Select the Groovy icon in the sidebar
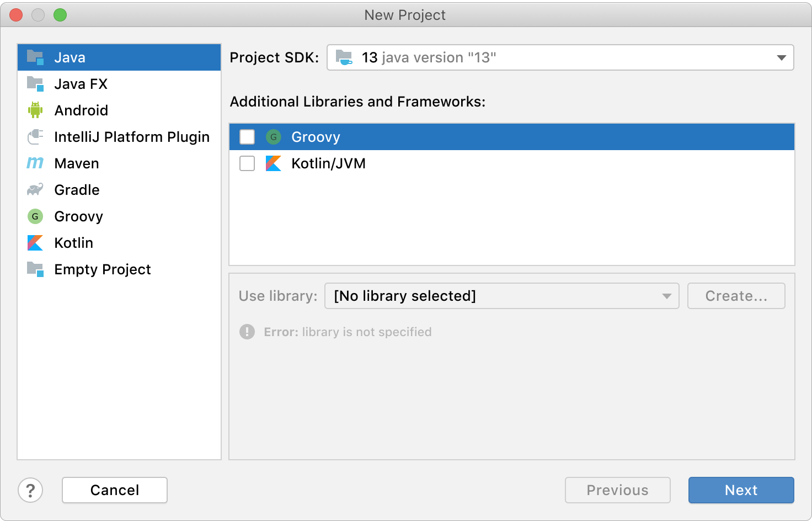 click(35, 216)
